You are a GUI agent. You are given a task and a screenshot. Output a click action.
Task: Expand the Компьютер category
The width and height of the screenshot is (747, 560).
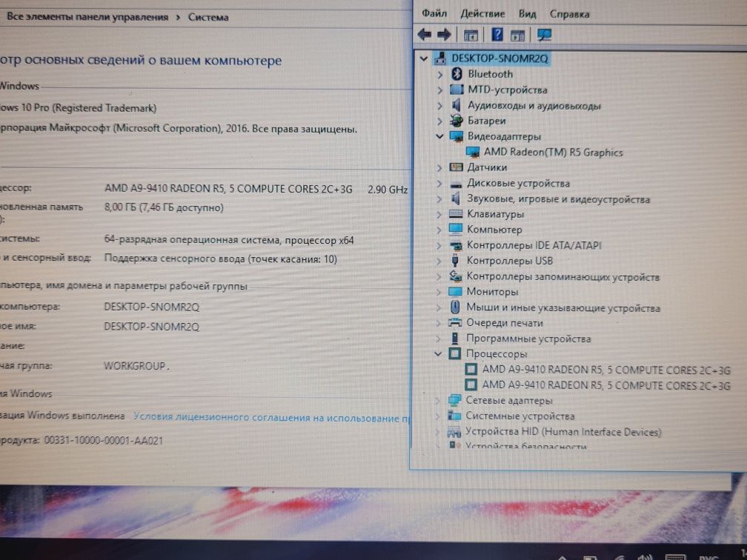pyautogui.click(x=439, y=230)
